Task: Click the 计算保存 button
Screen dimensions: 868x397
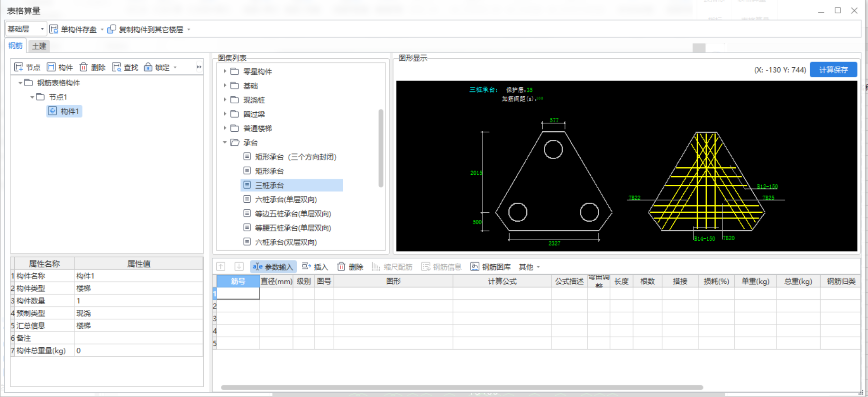Action: (833, 70)
